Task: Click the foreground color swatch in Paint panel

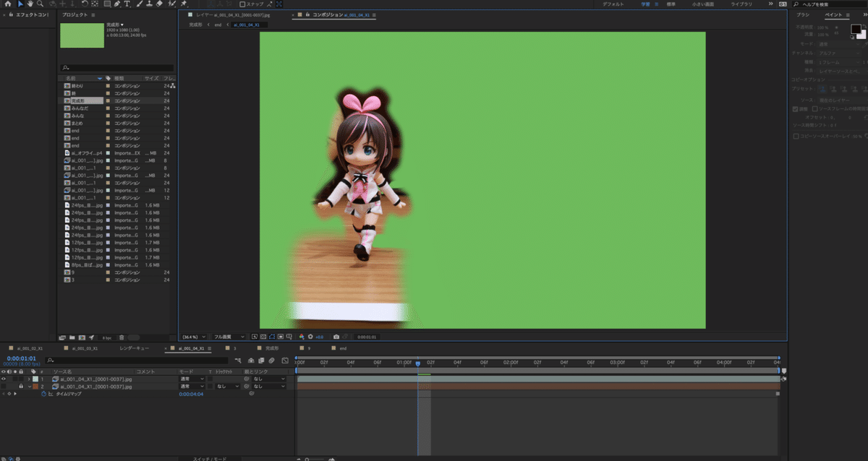Action: pos(856,30)
